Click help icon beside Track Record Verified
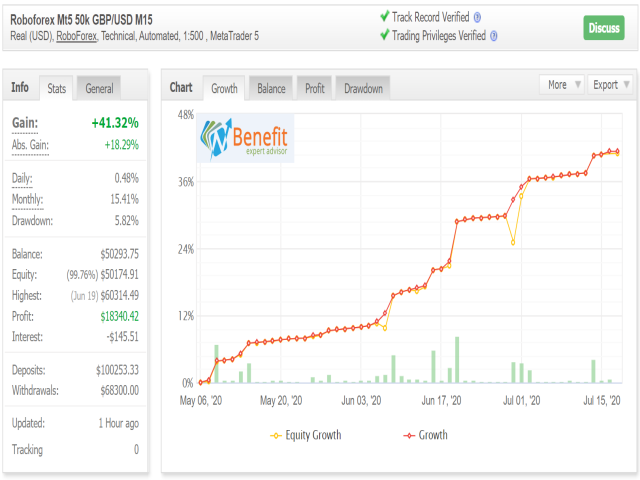 [478, 17]
